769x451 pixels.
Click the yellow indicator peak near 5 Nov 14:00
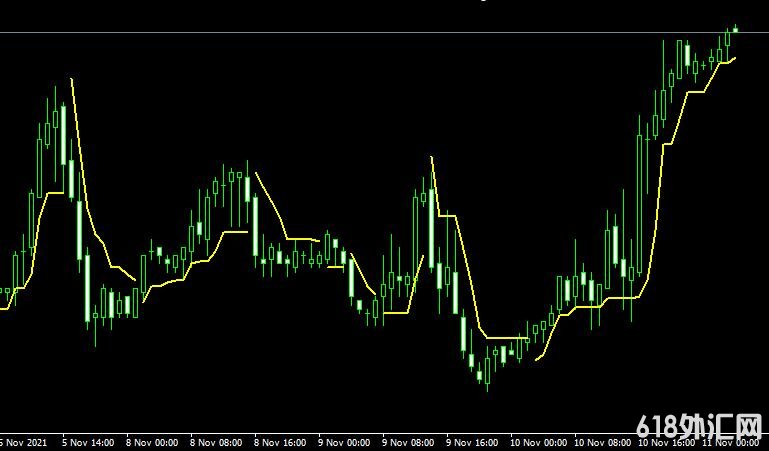pyautogui.click(x=71, y=78)
